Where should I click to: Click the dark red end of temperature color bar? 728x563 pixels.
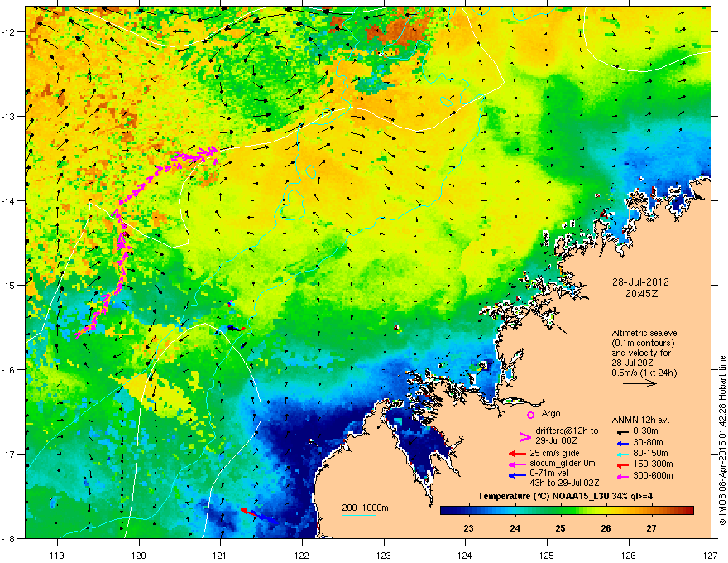pos(687,511)
